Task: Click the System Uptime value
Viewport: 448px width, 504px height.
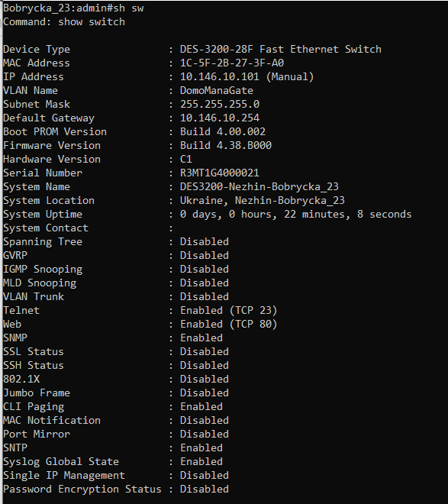Action: coord(295,215)
